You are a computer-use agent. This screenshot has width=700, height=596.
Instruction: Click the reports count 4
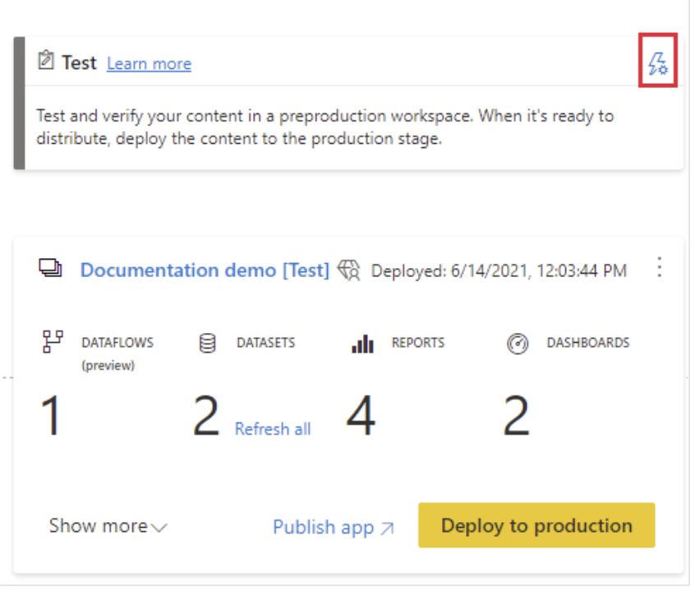pyautogui.click(x=361, y=415)
